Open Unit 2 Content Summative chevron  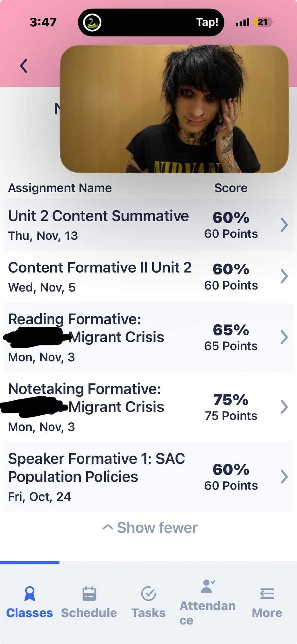coord(284,225)
